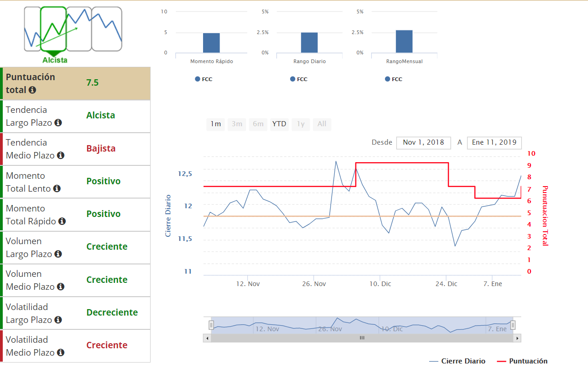Select the 1m zoom range
The image size is (588, 369).
(x=215, y=124)
